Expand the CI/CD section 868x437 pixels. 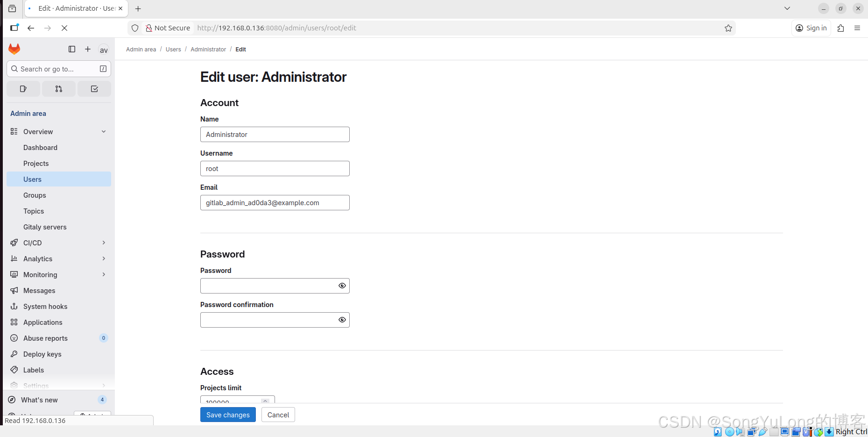104,243
